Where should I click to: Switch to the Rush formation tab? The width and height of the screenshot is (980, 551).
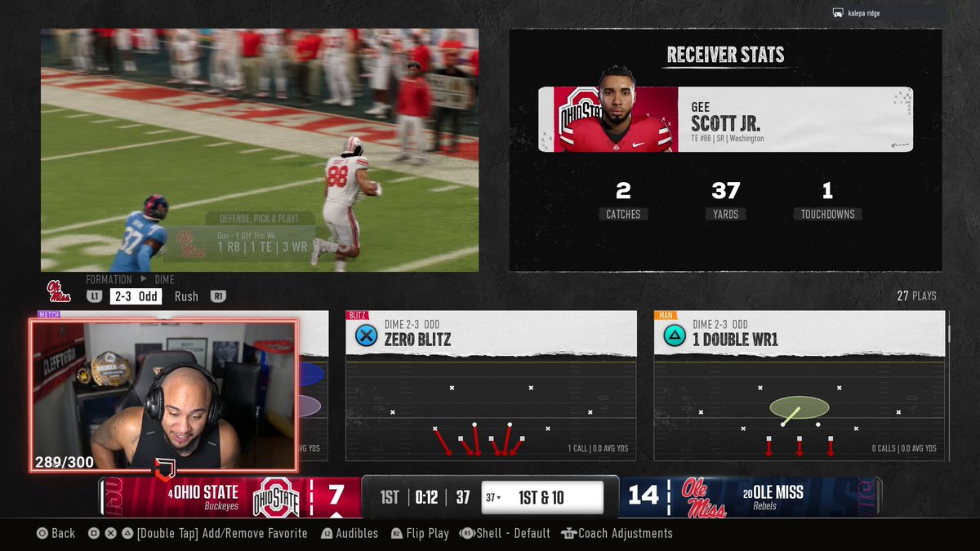tap(186, 296)
